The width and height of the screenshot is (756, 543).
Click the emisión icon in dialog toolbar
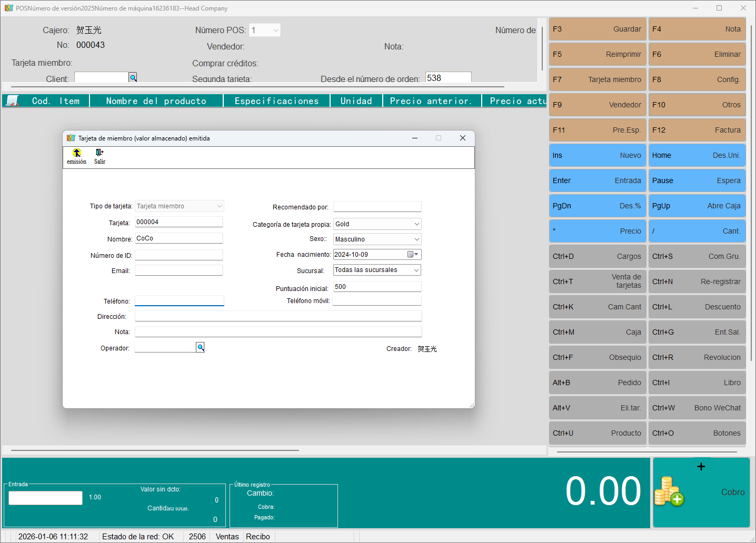(x=76, y=153)
